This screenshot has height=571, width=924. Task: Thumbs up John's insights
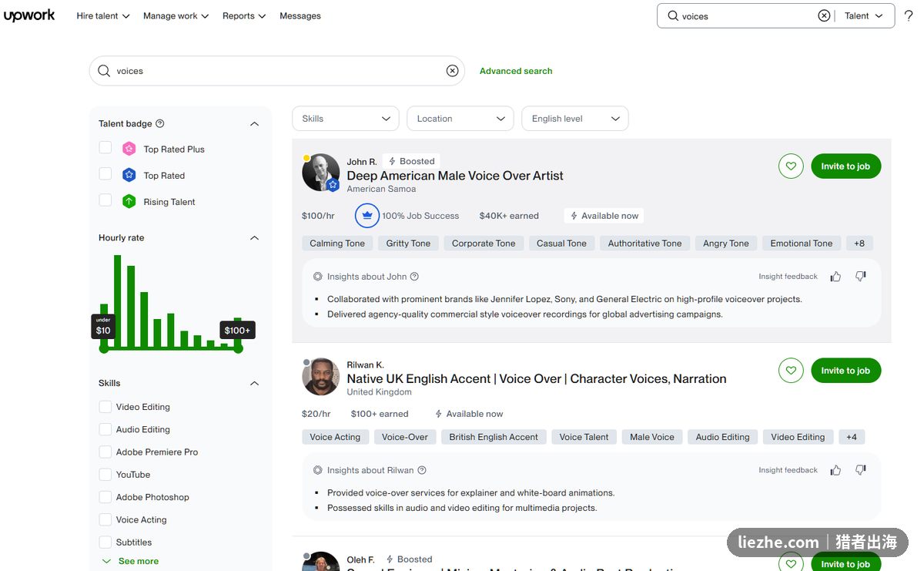point(835,277)
